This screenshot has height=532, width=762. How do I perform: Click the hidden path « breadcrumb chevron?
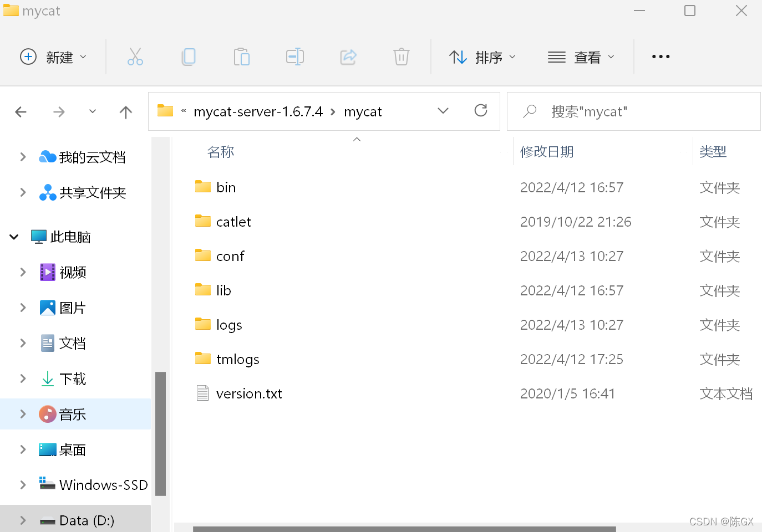(184, 111)
